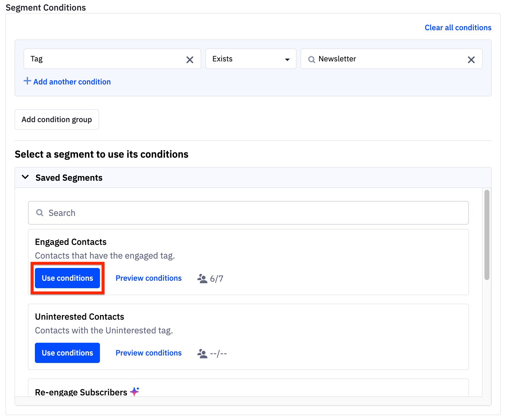Use conditions from Uninterested Contacts segment
The width and height of the screenshot is (505, 420).
pyautogui.click(x=67, y=353)
